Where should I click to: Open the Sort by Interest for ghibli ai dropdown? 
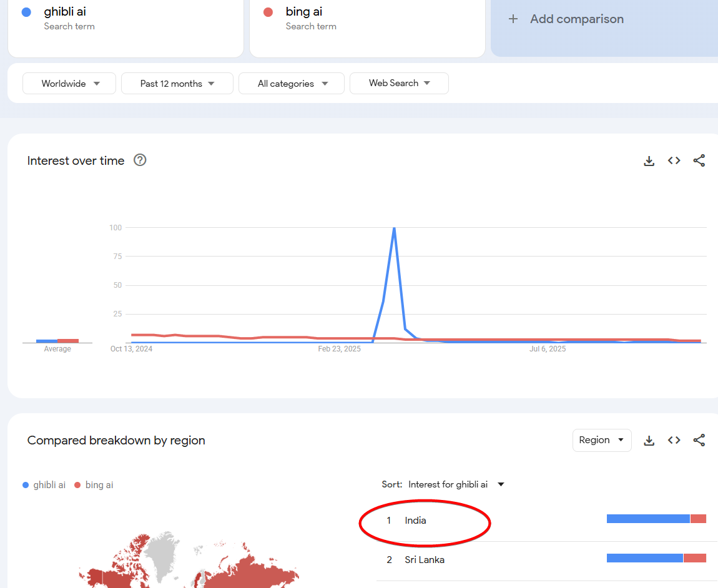click(x=443, y=484)
